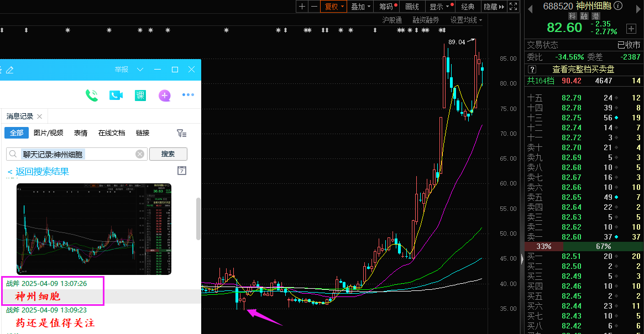This screenshot has height=334, width=644.
Task: Click inside the chat record search field
Action: tap(78, 154)
